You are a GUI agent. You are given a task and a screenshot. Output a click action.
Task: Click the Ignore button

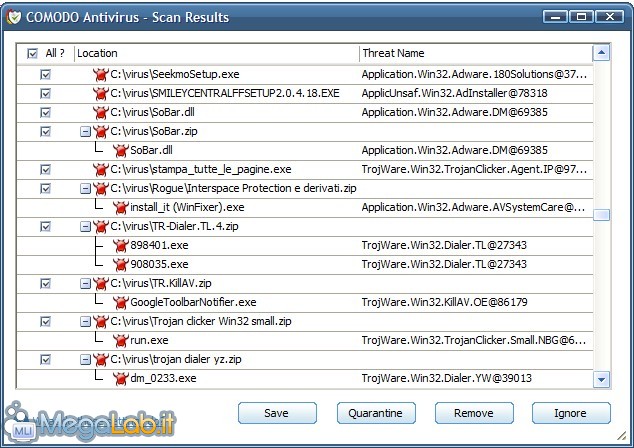tap(571, 413)
